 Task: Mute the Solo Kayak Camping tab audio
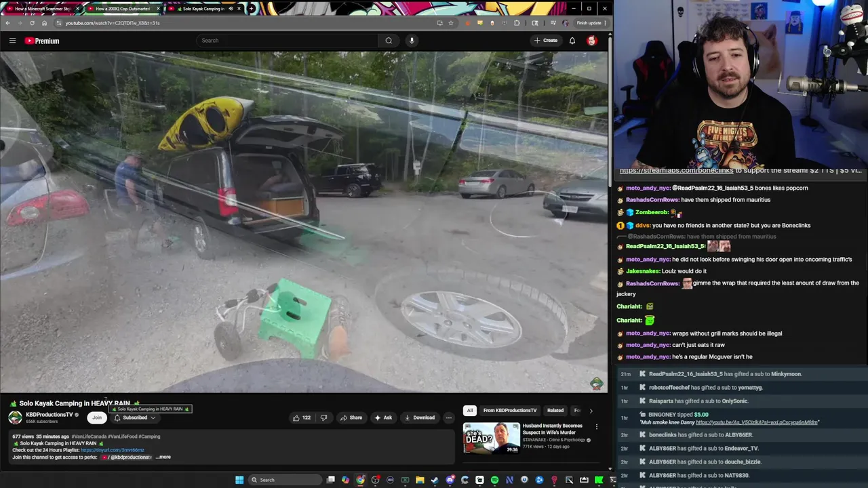point(231,9)
